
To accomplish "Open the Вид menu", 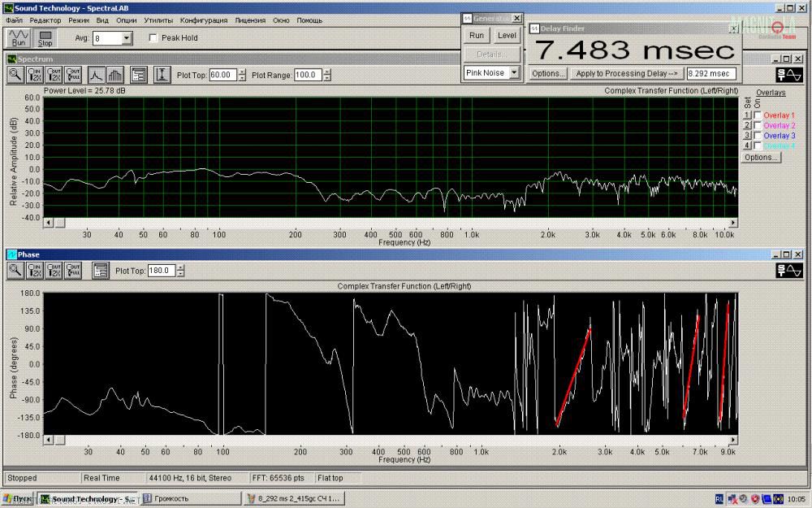I will [x=102, y=20].
